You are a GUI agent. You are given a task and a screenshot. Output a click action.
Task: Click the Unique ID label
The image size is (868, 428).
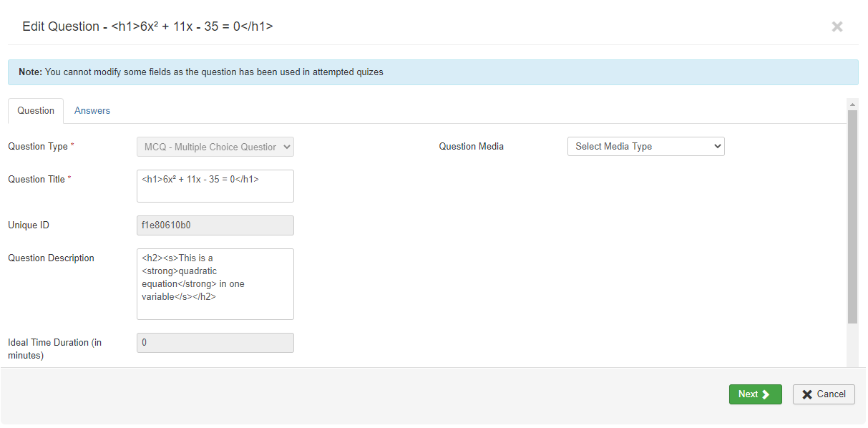coord(29,225)
